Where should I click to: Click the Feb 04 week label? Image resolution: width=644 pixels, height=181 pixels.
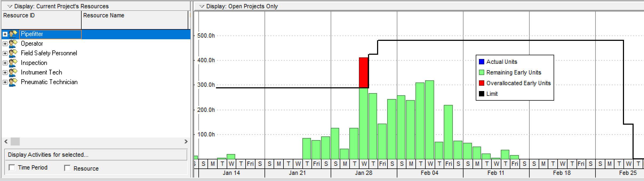pyautogui.click(x=430, y=173)
